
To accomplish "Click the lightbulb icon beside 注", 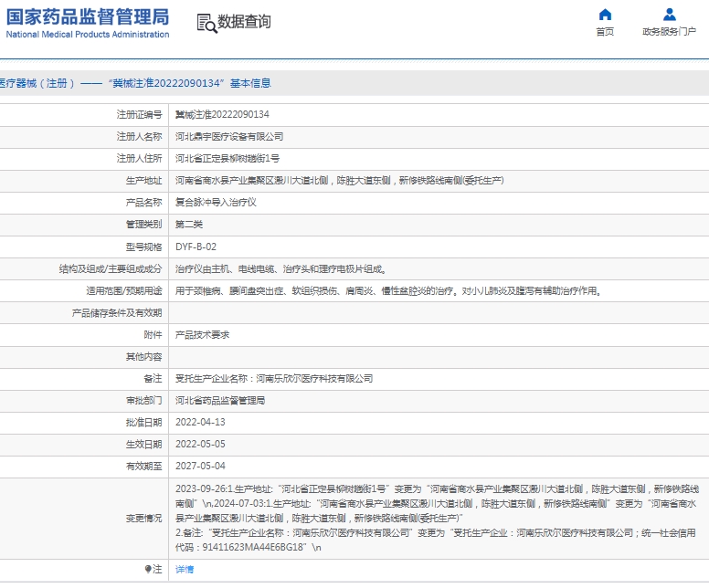I will pyautogui.click(x=148, y=569).
